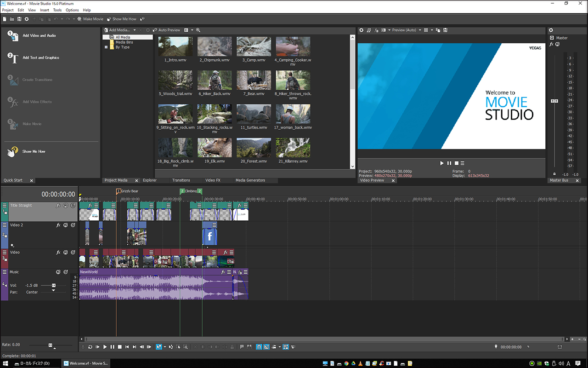Click Show Me How in toolbar
This screenshot has width=588, height=368.
[122, 19]
